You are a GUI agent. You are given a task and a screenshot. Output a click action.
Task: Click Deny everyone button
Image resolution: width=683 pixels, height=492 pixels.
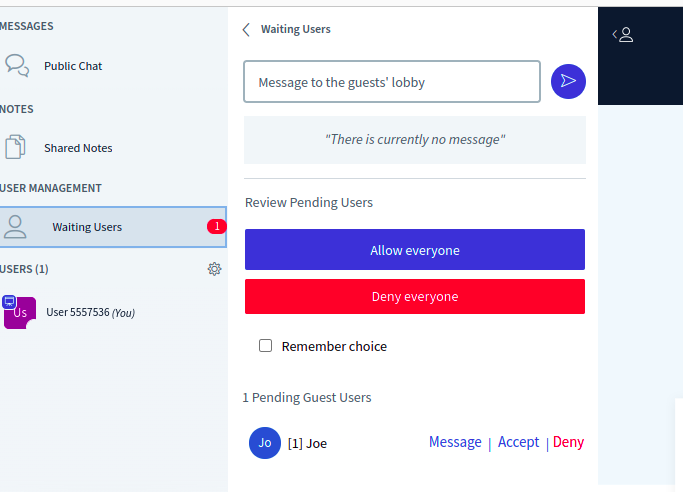pyautogui.click(x=415, y=297)
